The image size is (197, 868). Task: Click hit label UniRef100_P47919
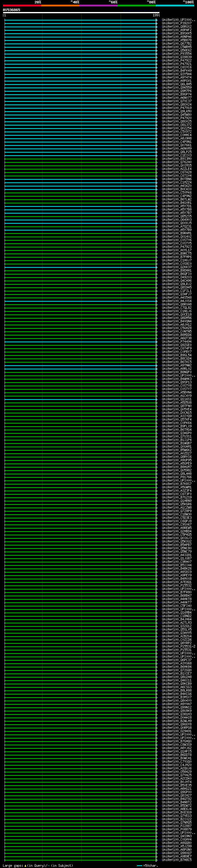177,108
